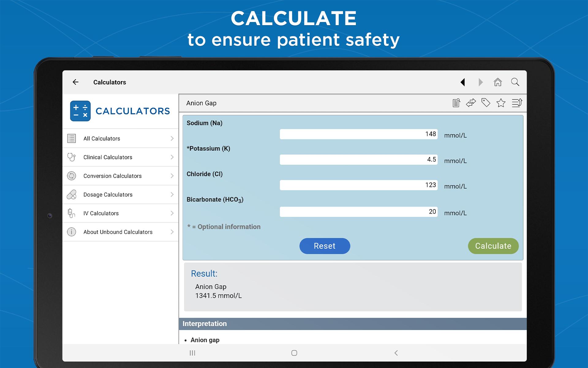The height and width of the screenshot is (368, 588).
Task: Expand Clinical Calculators chevron
Action: pos(172,157)
